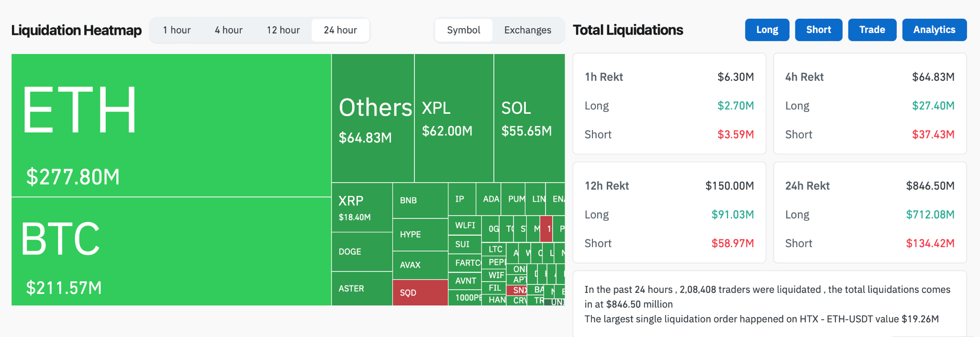Switch to the 4 hour timeframe
Viewport: 980px width, 337px height.
tap(228, 30)
